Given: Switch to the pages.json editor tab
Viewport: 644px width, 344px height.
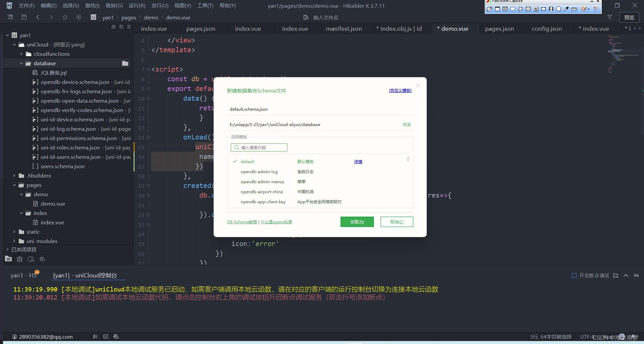Looking at the screenshot, I should point(200,28).
